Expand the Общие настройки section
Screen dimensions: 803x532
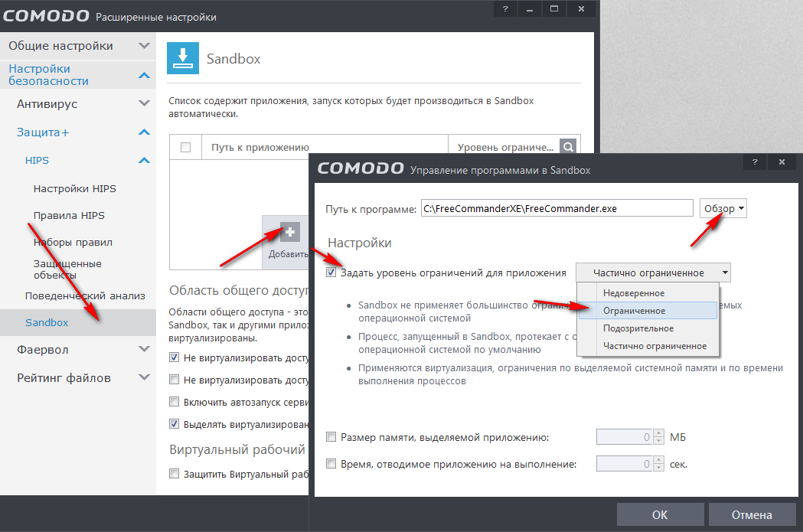pyautogui.click(x=145, y=46)
